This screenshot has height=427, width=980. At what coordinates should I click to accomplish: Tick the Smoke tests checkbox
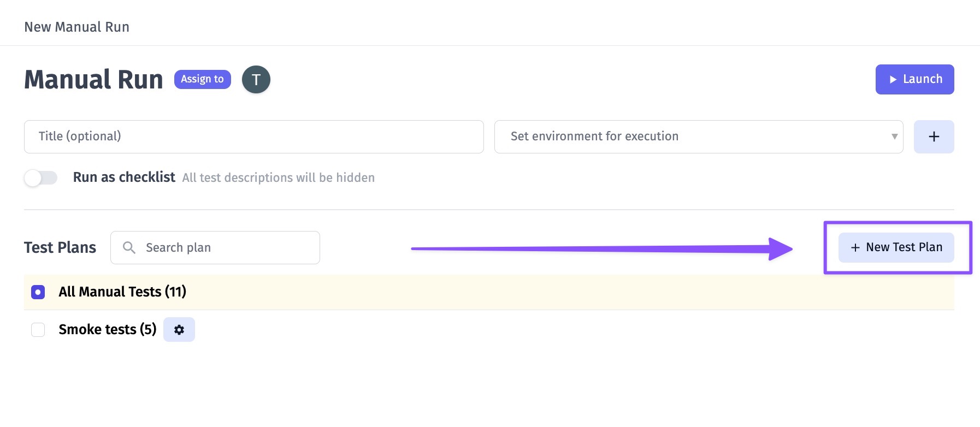tap(38, 330)
